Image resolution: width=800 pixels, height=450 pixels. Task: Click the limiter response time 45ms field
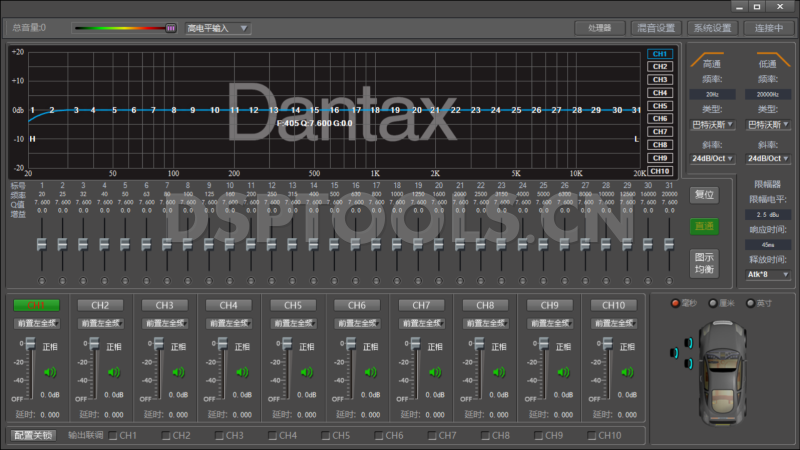pos(768,245)
